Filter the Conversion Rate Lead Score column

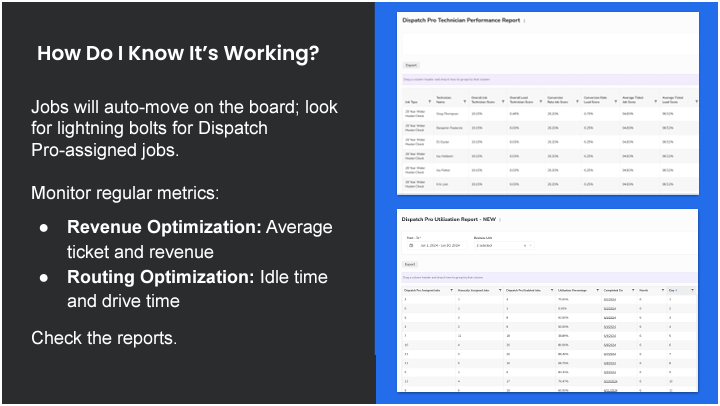(616, 102)
